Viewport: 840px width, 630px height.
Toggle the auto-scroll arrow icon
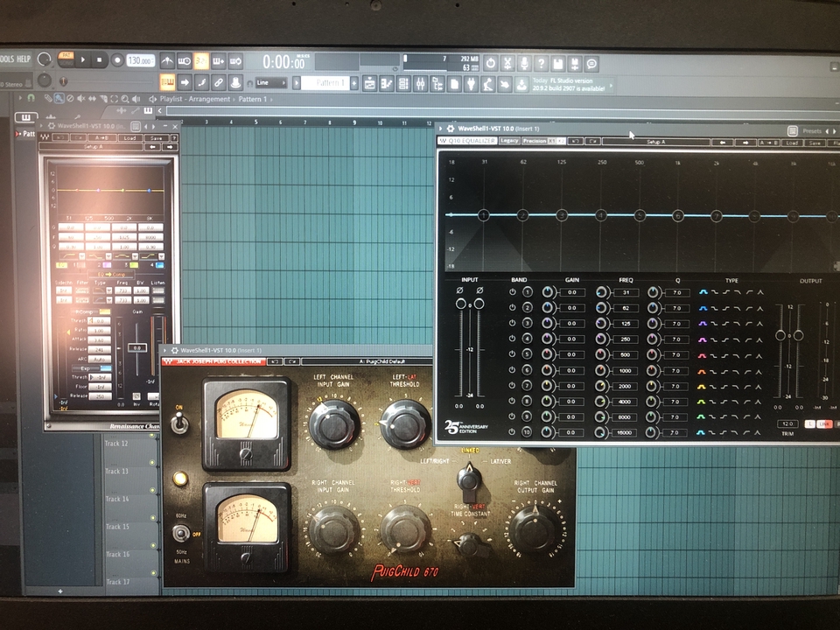click(185, 82)
